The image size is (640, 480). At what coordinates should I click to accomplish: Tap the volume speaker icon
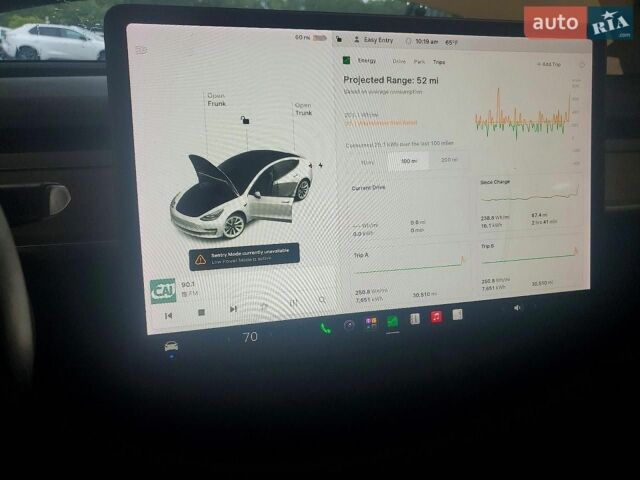point(517,308)
